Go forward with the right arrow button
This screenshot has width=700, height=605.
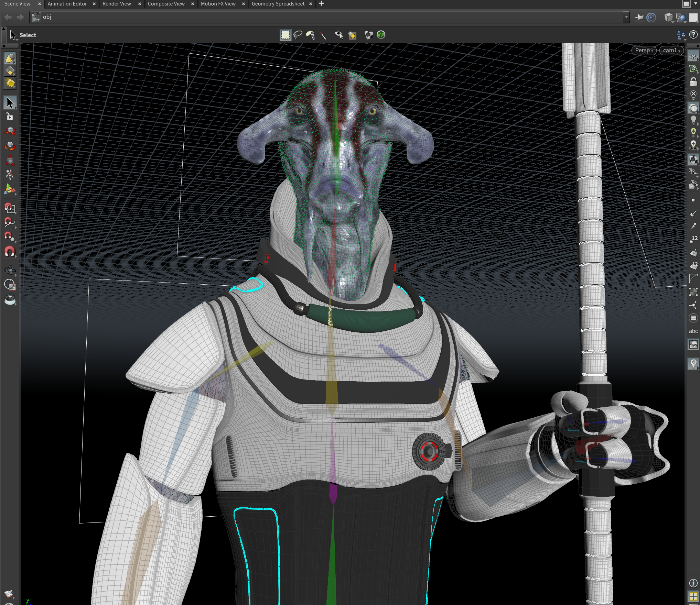[x=20, y=17]
